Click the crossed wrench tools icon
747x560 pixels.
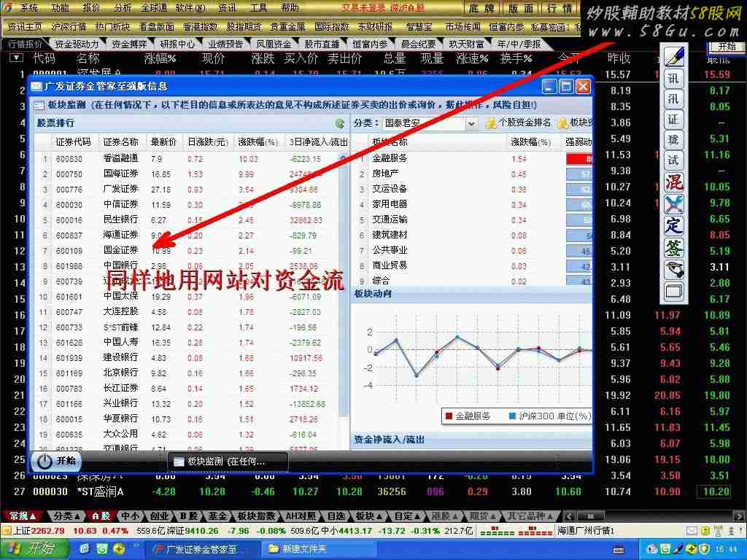pos(674,203)
